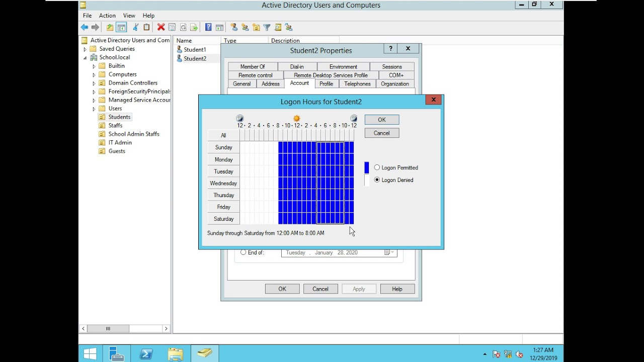644x362 pixels.
Task: Go up one level with folder icon
Action: 110,27
